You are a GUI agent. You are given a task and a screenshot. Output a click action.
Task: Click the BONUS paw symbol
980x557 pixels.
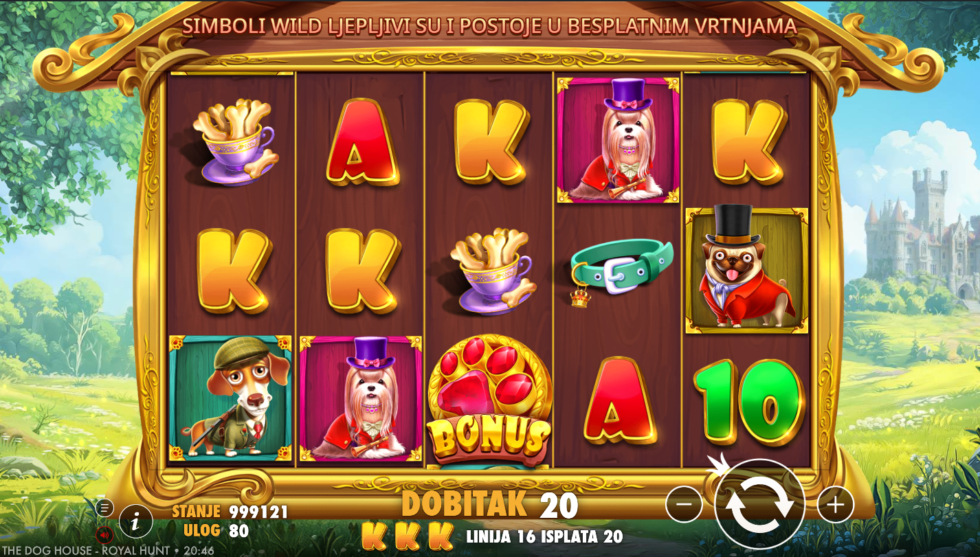pyautogui.click(x=489, y=399)
